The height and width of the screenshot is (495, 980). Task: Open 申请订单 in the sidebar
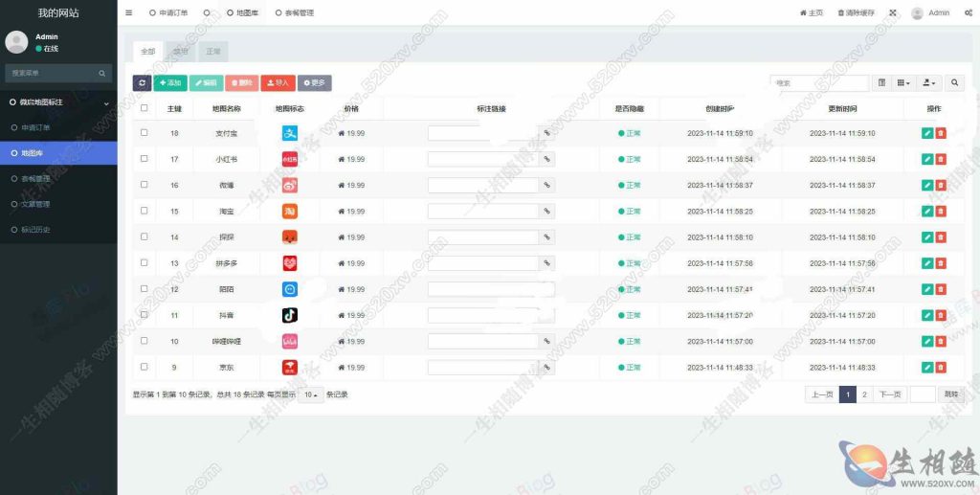pyautogui.click(x=58, y=127)
